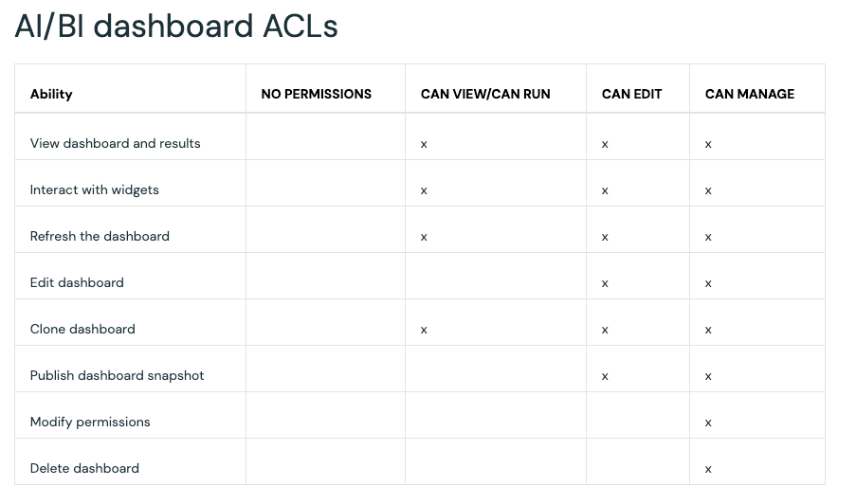Click the "View dashboard and results" row label
856x504 pixels.
tap(116, 144)
